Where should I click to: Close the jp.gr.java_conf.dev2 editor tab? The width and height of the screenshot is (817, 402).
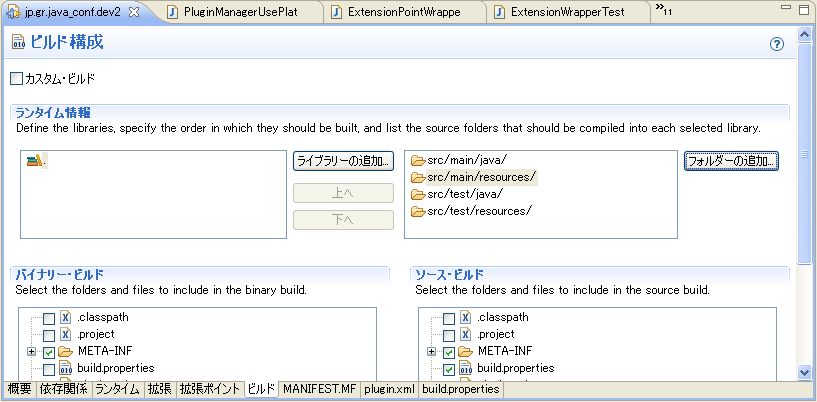point(134,12)
